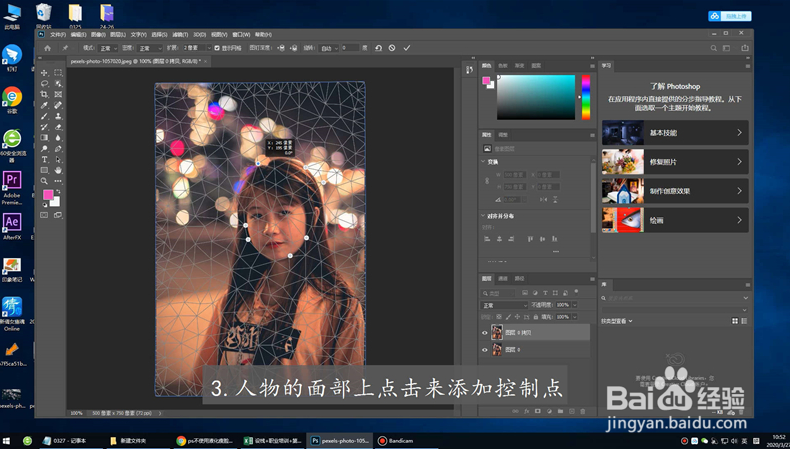Select the History Brush tool
This screenshot has height=450, width=790.
44,127
